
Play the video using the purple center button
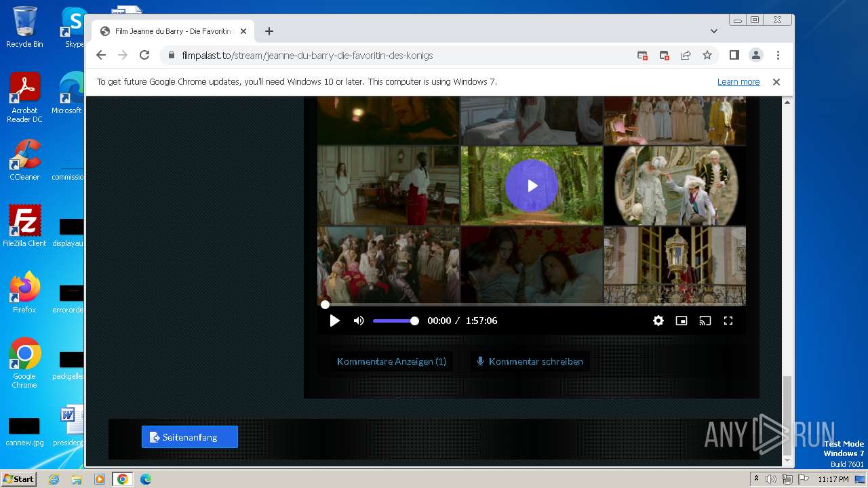click(x=532, y=185)
